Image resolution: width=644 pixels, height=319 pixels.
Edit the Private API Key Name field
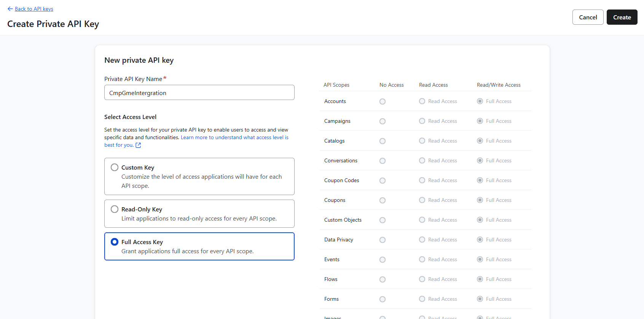[x=199, y=93]
